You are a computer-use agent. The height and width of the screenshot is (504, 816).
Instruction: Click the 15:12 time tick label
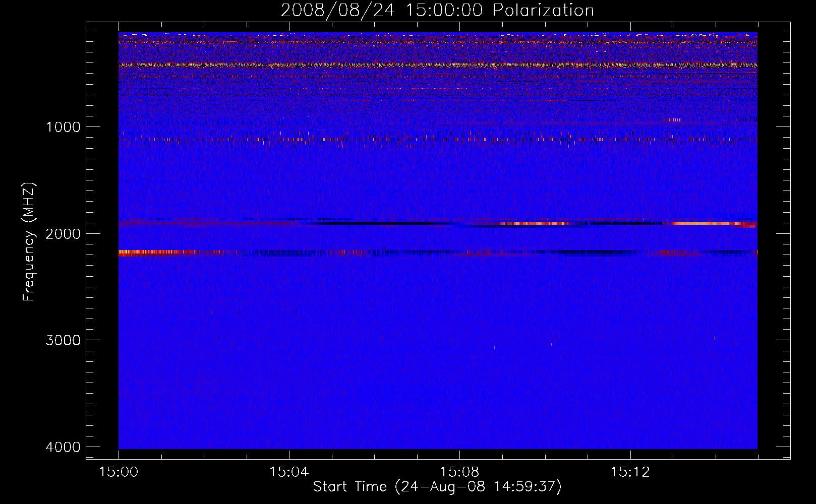[630, 472]
